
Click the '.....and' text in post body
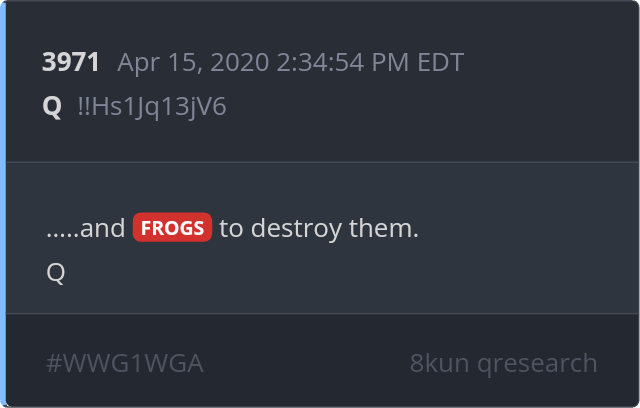(86, 228)
